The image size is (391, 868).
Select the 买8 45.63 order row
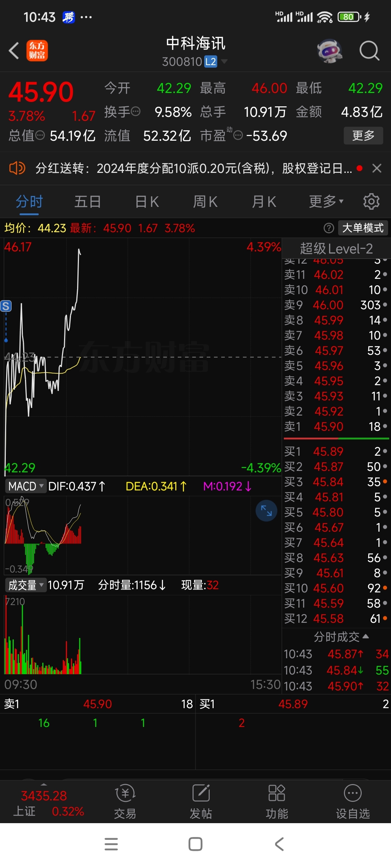click(336, 558)
